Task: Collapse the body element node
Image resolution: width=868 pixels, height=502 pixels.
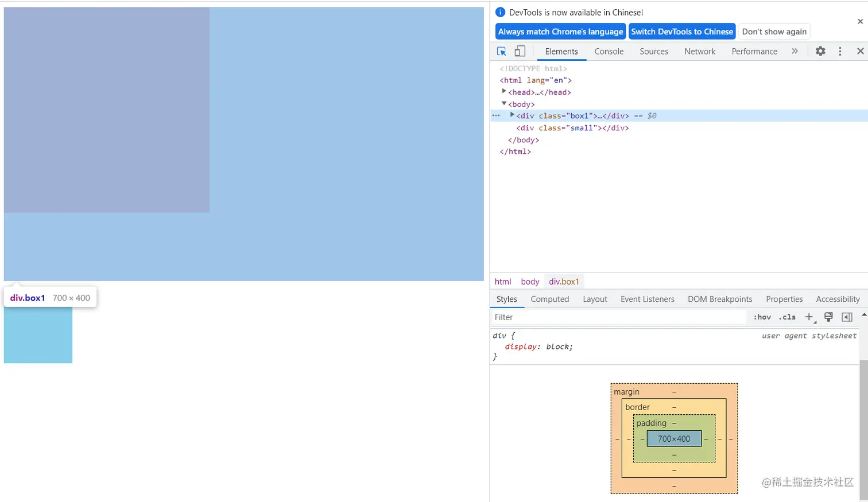Action: tap(504, 103)
